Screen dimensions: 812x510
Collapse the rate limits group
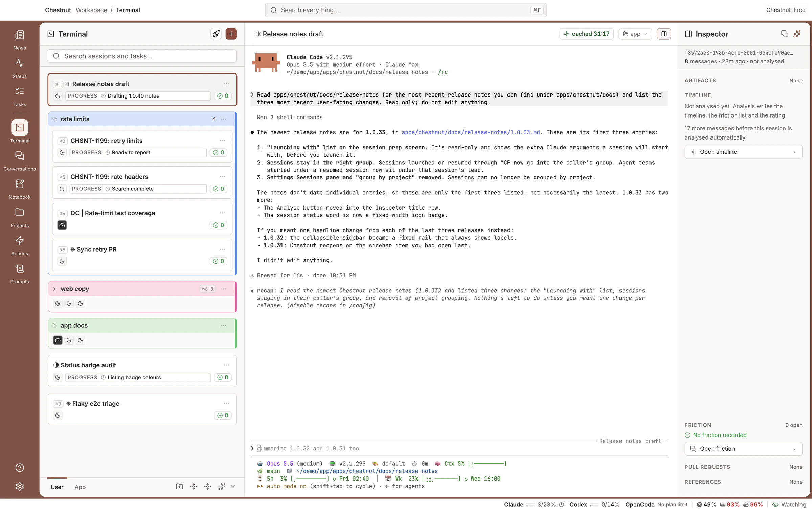tap(54, 119)
